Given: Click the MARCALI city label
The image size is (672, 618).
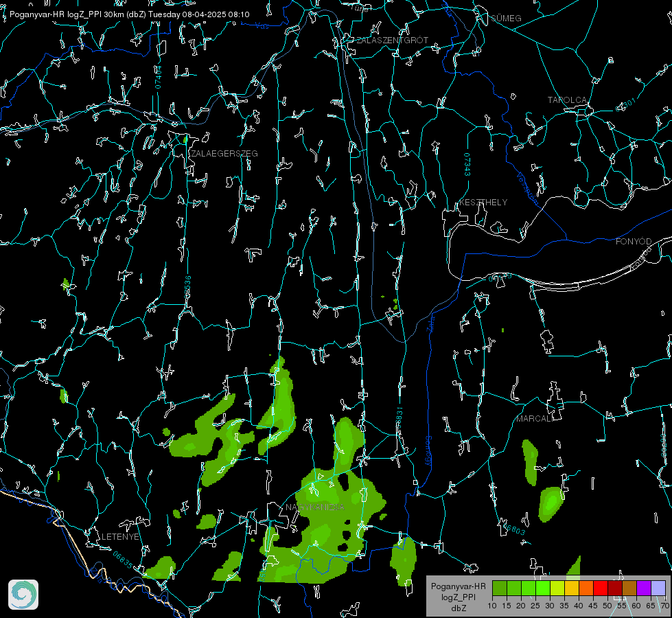Looking at the screenshot, I should (x=535, y=419).
